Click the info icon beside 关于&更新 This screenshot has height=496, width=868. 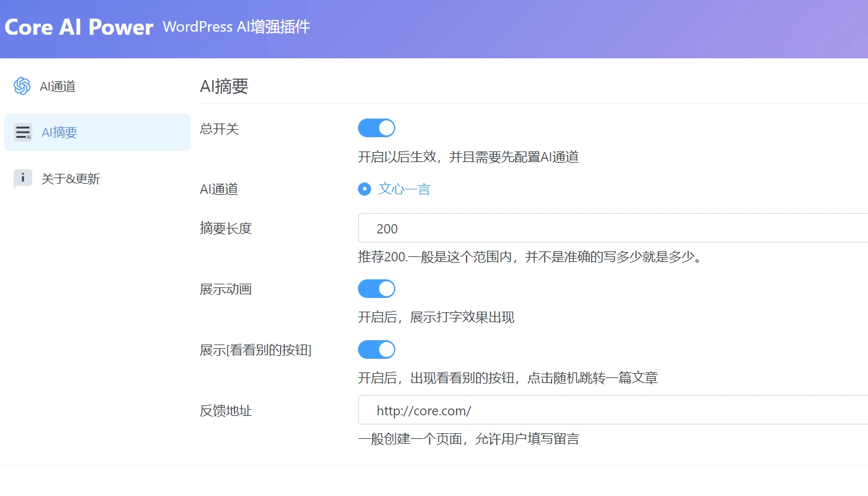22,178
